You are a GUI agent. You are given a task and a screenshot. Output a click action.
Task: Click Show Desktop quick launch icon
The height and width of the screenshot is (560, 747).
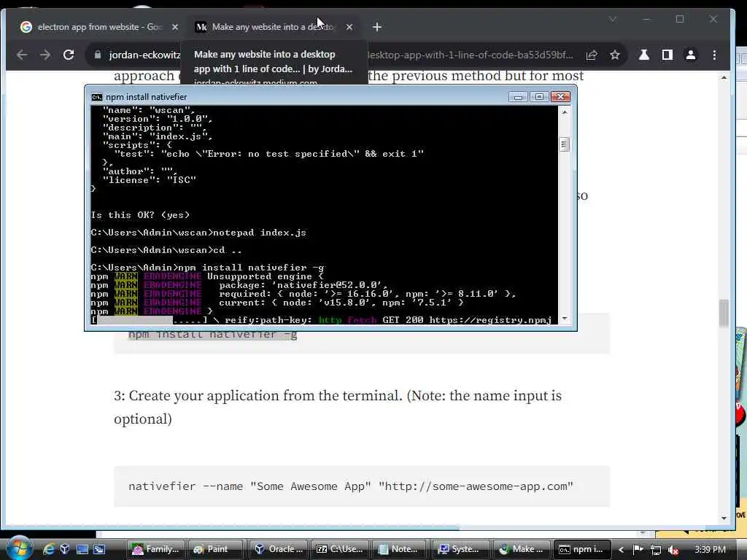[x=82, y=549]
